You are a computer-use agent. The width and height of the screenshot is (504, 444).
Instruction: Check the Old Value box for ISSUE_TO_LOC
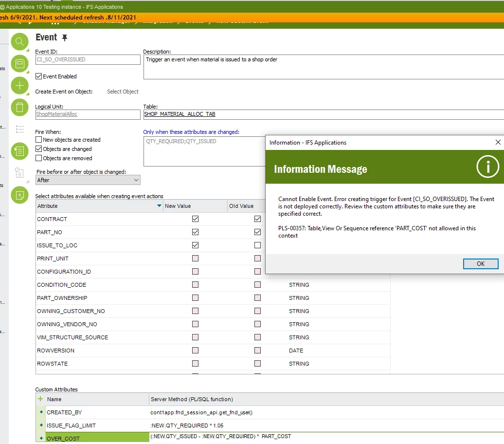pos(257,245)
